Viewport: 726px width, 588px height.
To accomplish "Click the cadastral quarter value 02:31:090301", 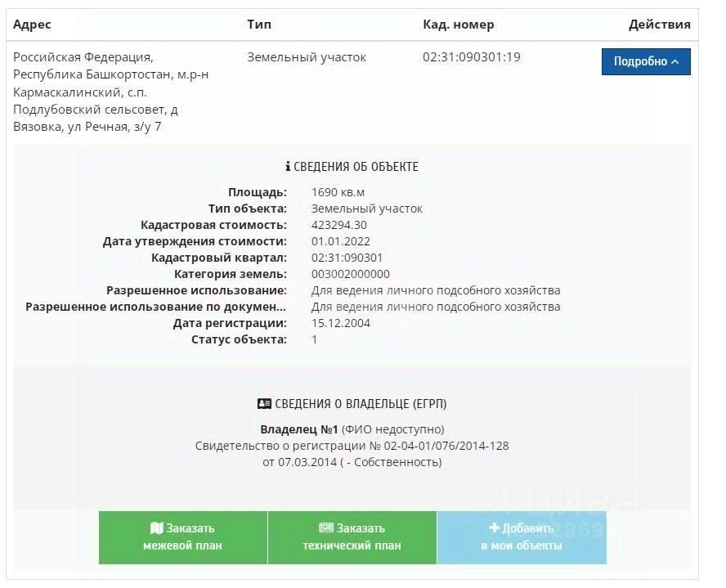I will click(347, 258).
